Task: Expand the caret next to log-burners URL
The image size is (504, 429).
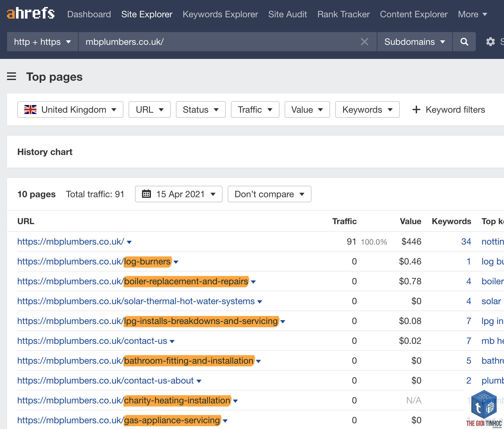Action: (x=176, y=262)
